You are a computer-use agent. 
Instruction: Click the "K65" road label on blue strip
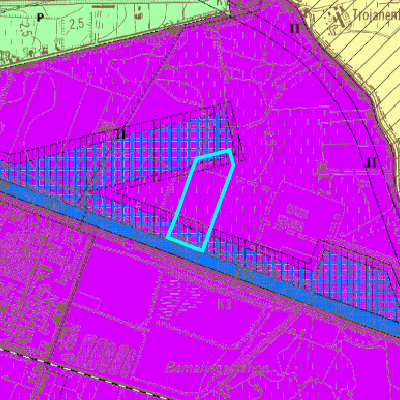pos(244,275)
